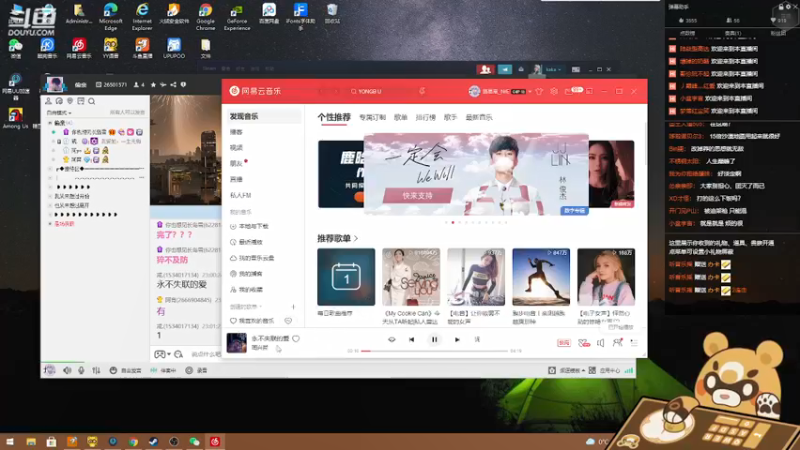The image size is (800, 450).
Task: Open the daily recommendation calendar playlist thumbnail
Action: (346, 277)
